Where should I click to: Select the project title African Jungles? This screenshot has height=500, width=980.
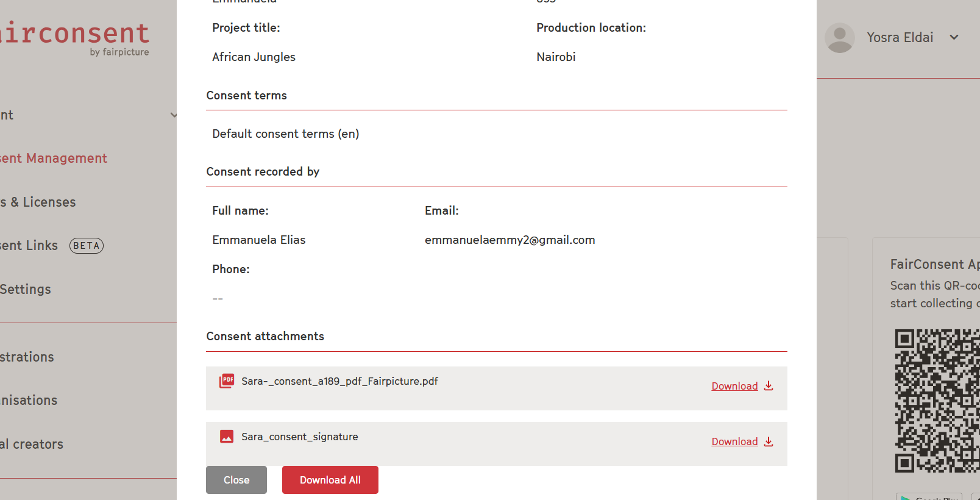pos(254,57)
